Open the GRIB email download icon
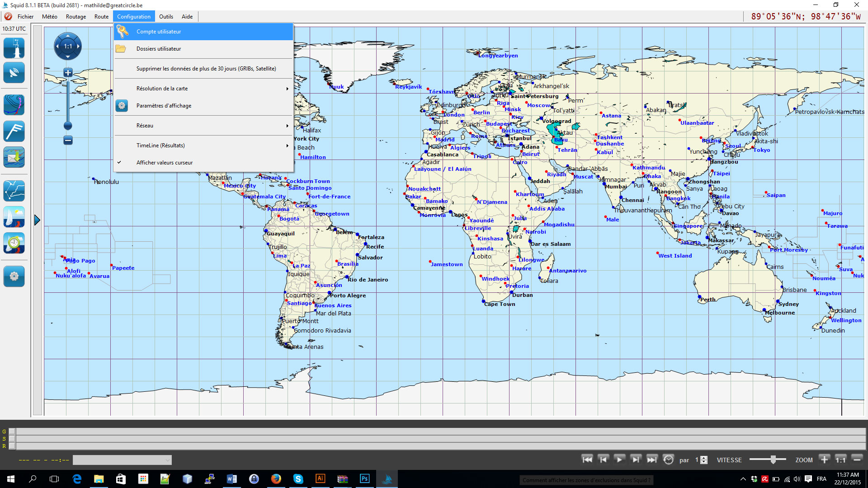The width and height of the screenshot is (868, 488). [14, 157]
